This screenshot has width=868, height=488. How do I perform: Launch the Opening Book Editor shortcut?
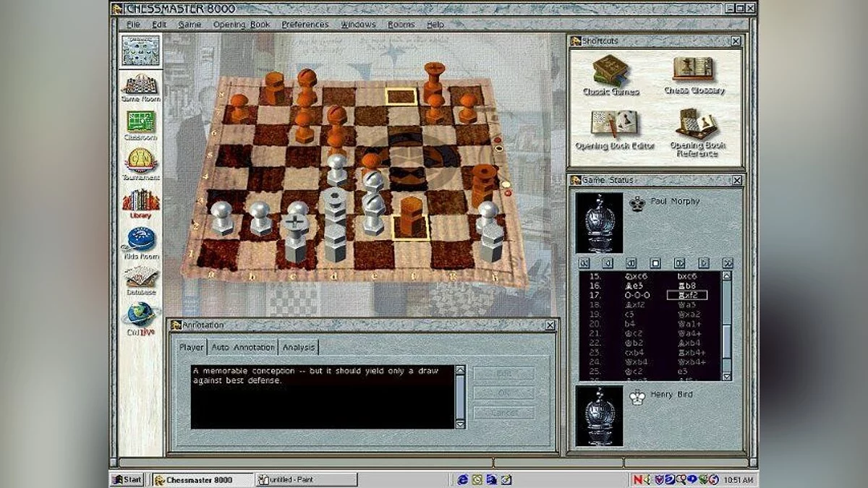coord(614,130)
